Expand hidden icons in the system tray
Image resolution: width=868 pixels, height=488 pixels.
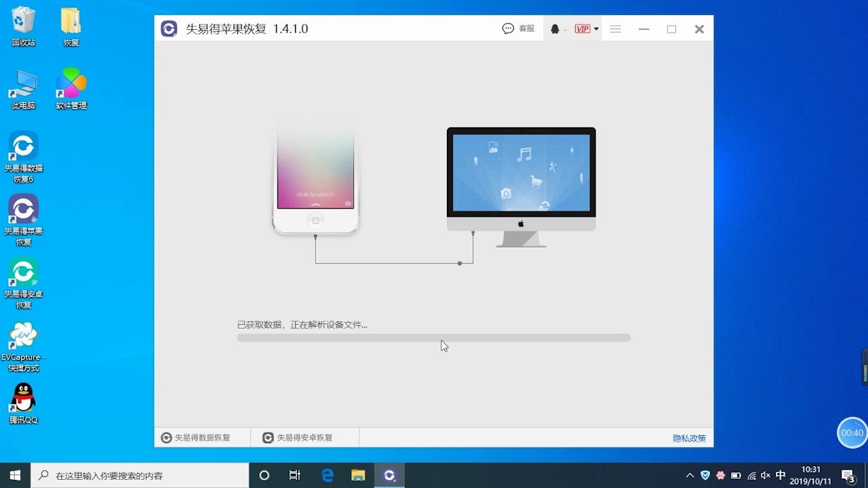pyautogui.click(x=689, y=475)
